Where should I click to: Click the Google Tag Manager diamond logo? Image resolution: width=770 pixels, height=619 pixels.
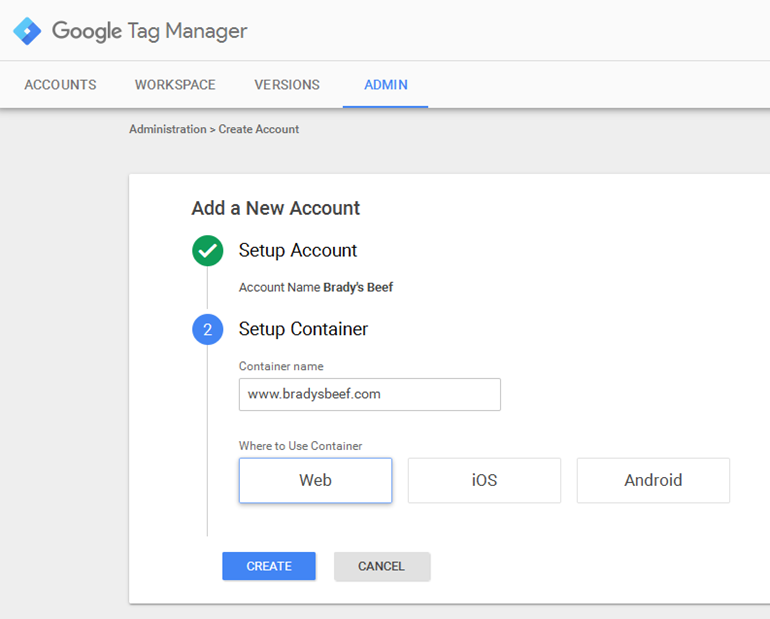point(27,31)
